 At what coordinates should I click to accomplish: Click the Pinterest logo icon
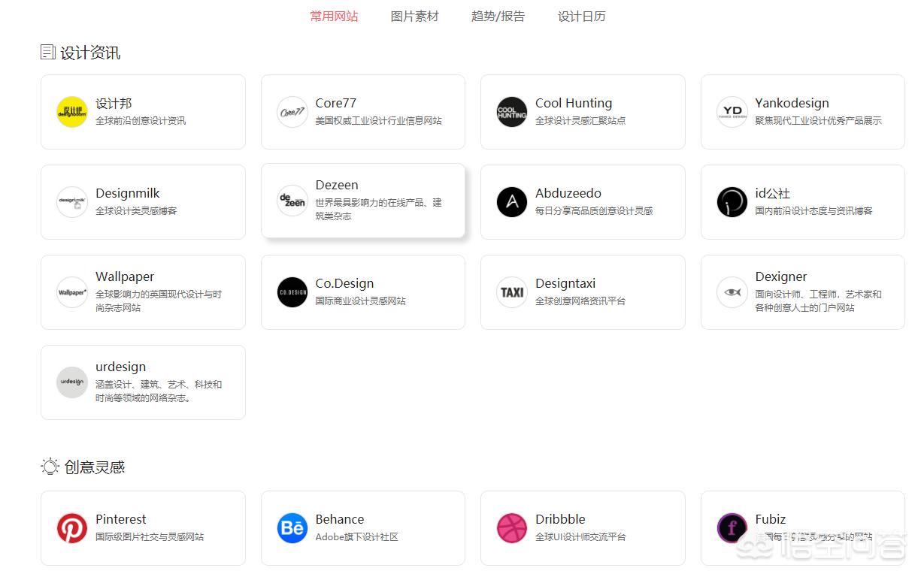72,528
